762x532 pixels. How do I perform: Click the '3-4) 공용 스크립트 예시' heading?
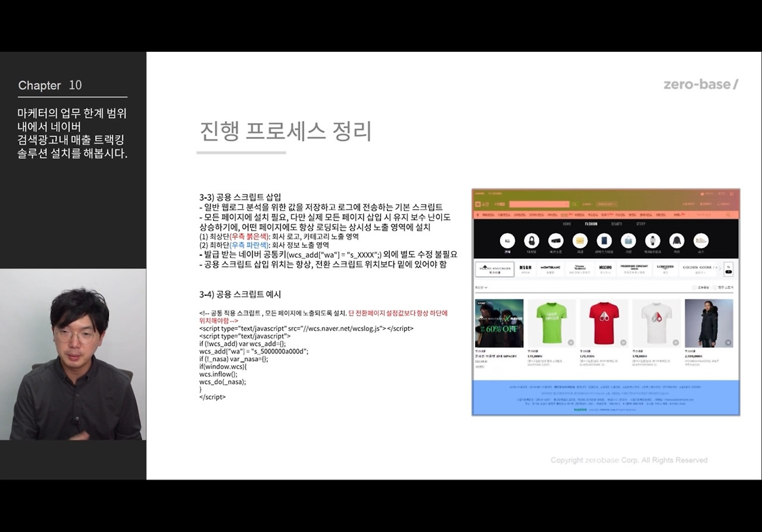coord(240,295)
